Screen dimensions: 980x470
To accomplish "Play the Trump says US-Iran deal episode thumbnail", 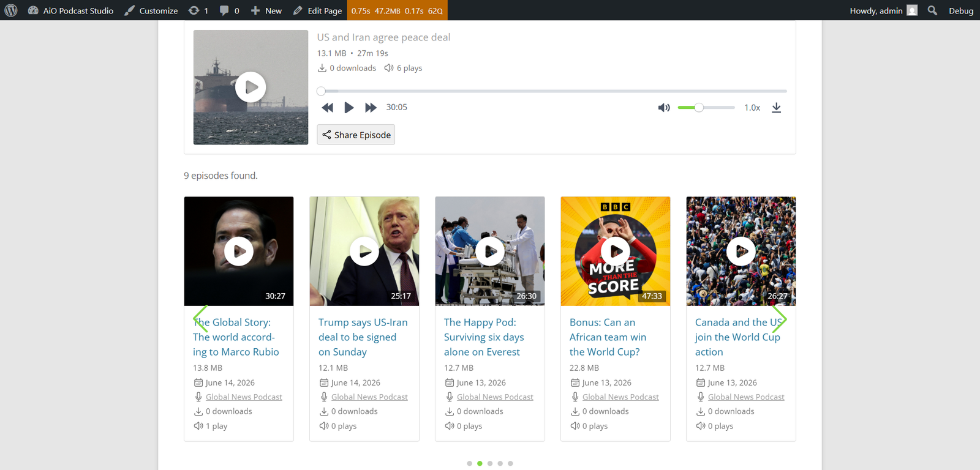I will pos(364,251).
